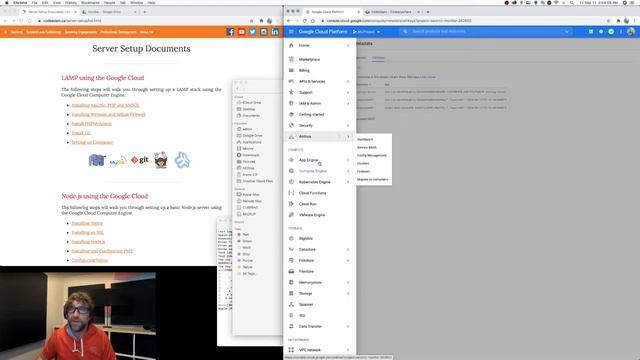Screen dimensions: 640x360
Task: Click the Support icon in navigation menu
Action: (x=291, y=92)
